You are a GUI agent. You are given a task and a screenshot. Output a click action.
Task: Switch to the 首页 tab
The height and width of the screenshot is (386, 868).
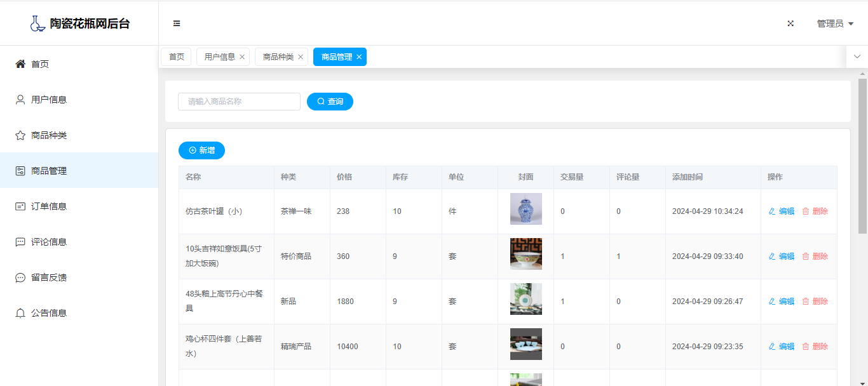pos(176,57)
